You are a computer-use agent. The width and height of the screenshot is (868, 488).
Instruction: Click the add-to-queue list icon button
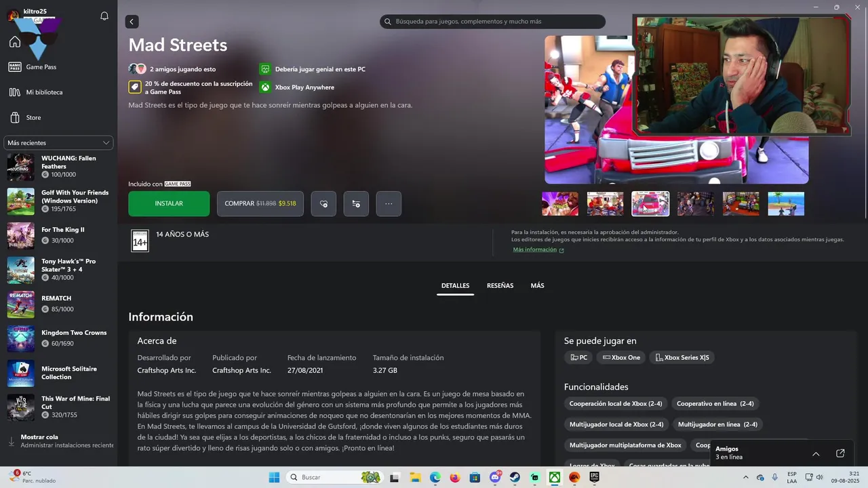(356, 203)
